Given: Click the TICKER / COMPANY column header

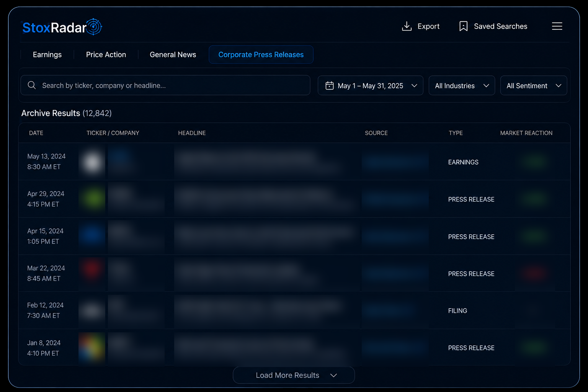Looking at the screenshot, I should click(x=113, y=133).
